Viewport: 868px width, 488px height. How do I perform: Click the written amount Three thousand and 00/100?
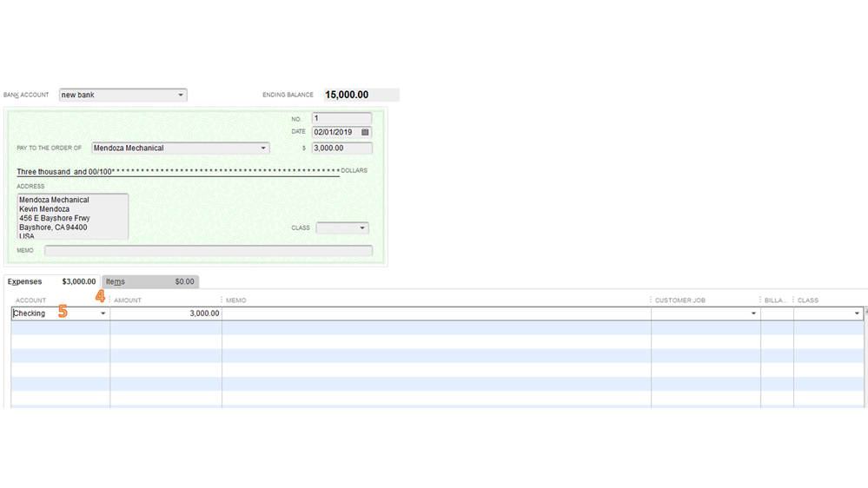click(65, 172)
